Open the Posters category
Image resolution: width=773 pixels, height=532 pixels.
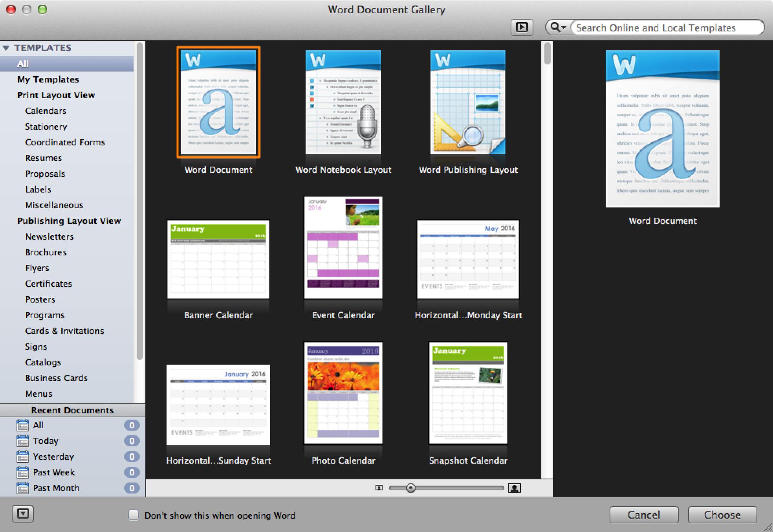pyautogui.click(x=67, y=299)
